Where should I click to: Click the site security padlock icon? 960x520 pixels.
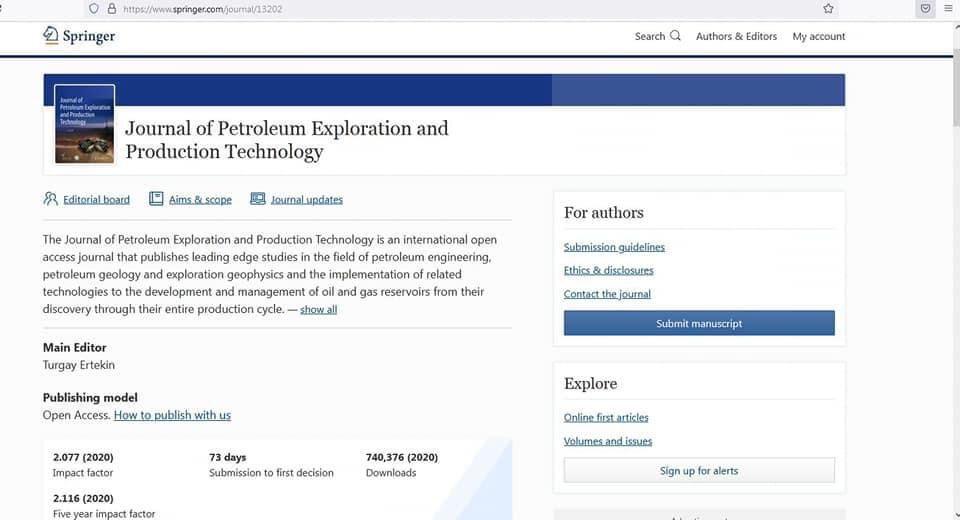coord(111,9)
